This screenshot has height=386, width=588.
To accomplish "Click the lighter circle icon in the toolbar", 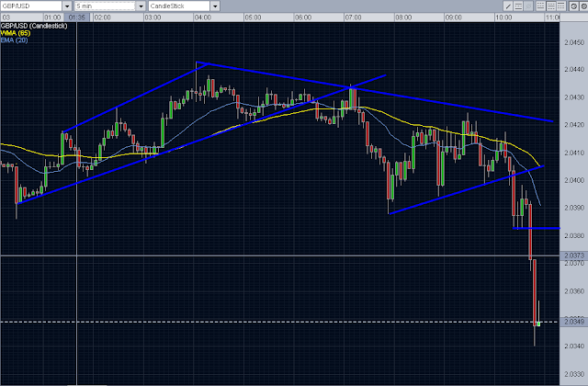I will point(573,6).
